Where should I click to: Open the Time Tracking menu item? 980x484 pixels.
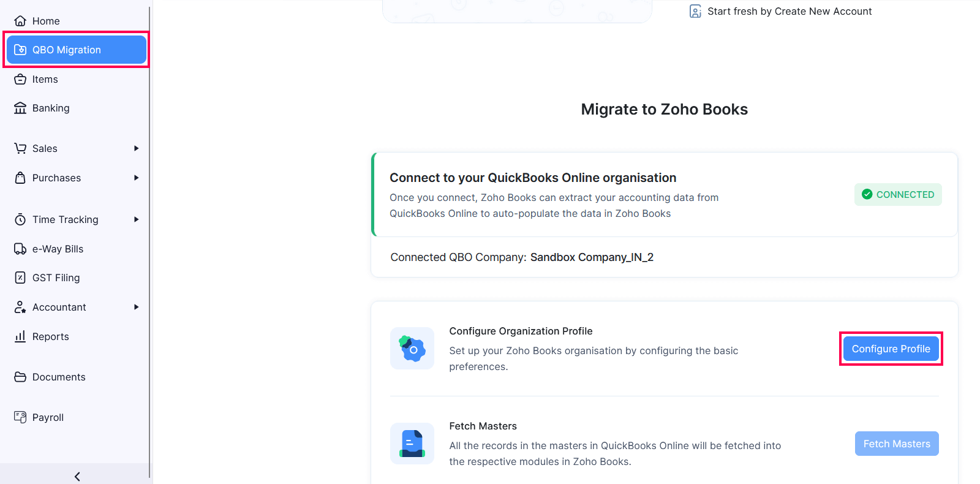(x=65, y=219)
